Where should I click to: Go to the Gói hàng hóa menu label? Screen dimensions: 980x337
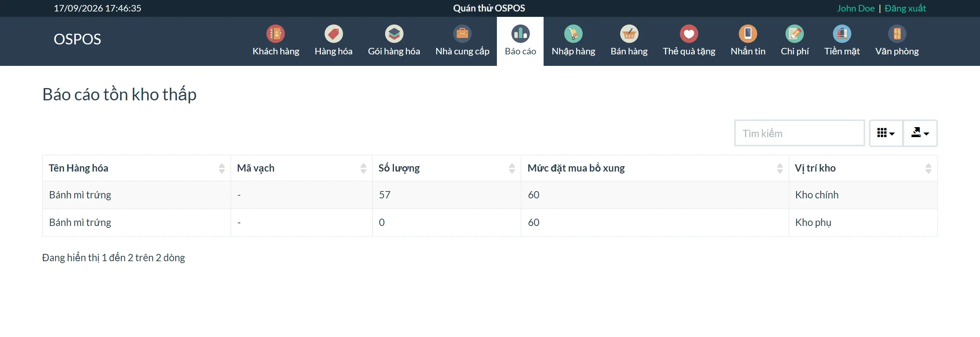pos(394,51)
